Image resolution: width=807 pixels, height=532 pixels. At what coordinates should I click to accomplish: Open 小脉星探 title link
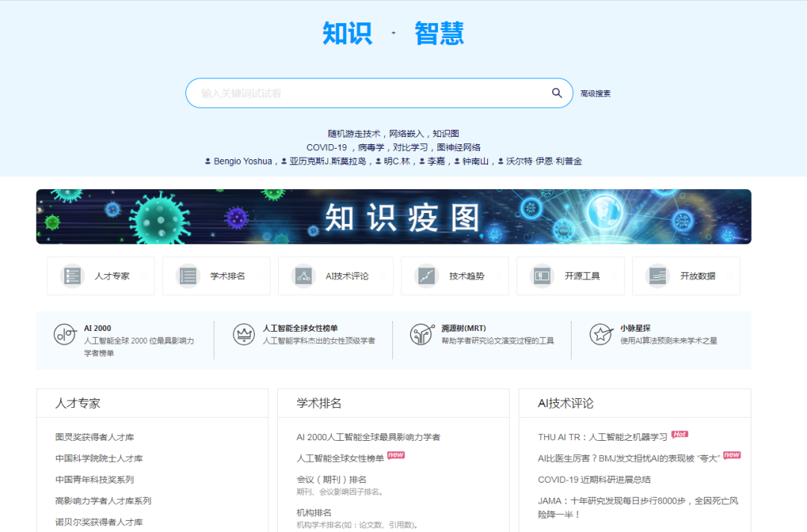pos(636,328)
